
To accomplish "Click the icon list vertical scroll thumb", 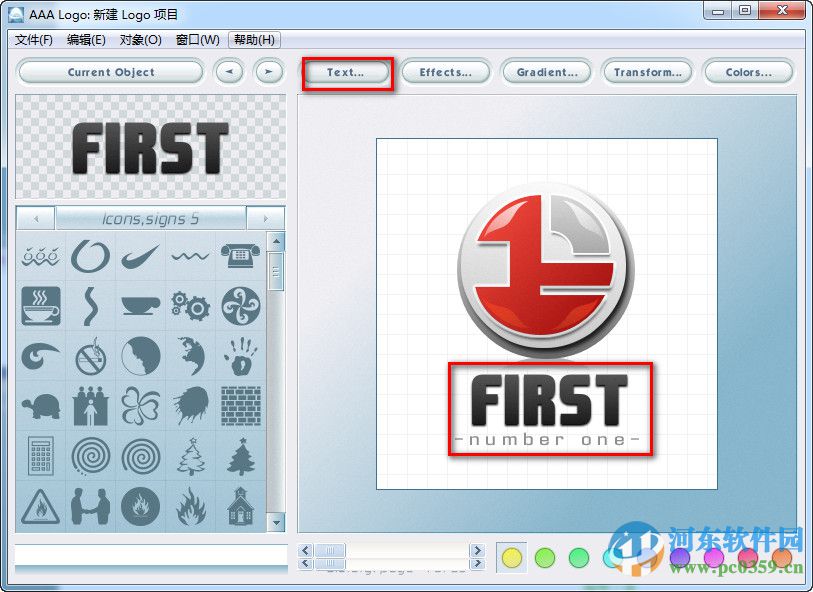I will pos(276,271).
